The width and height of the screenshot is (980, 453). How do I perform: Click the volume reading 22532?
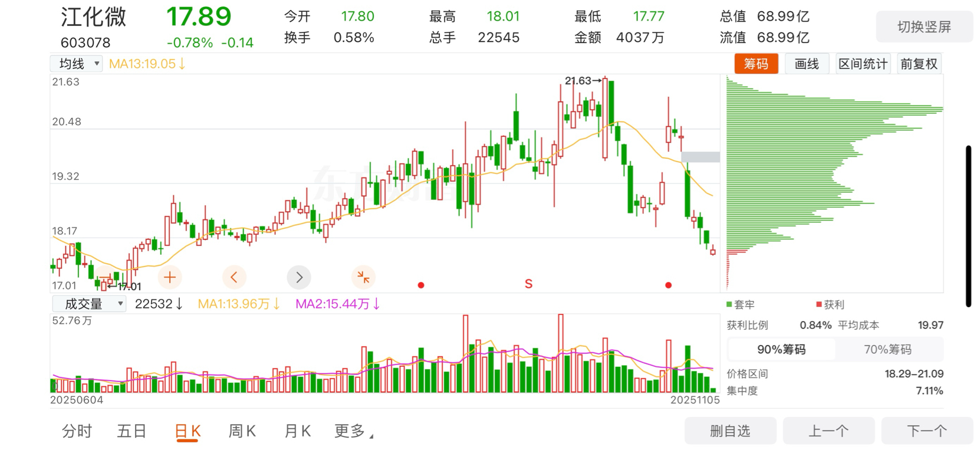[159, 304]
